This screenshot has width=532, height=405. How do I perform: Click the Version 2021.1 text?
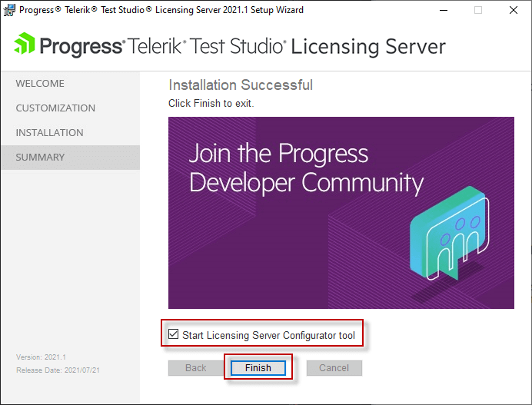tap(41, 357)
